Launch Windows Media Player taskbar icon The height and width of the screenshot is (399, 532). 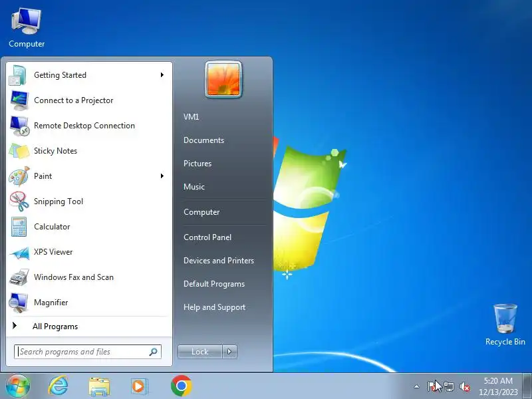(x=139, y=386)
